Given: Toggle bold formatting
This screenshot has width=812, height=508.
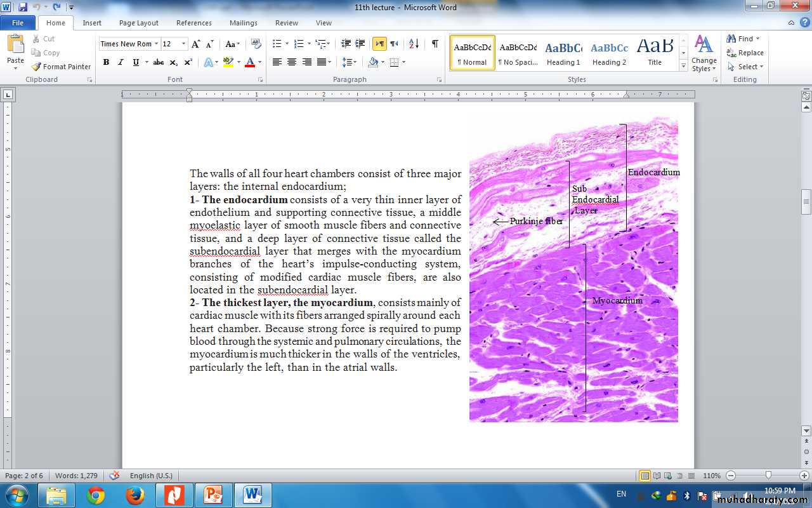Looking at the screenshot, I should [106, 62].
